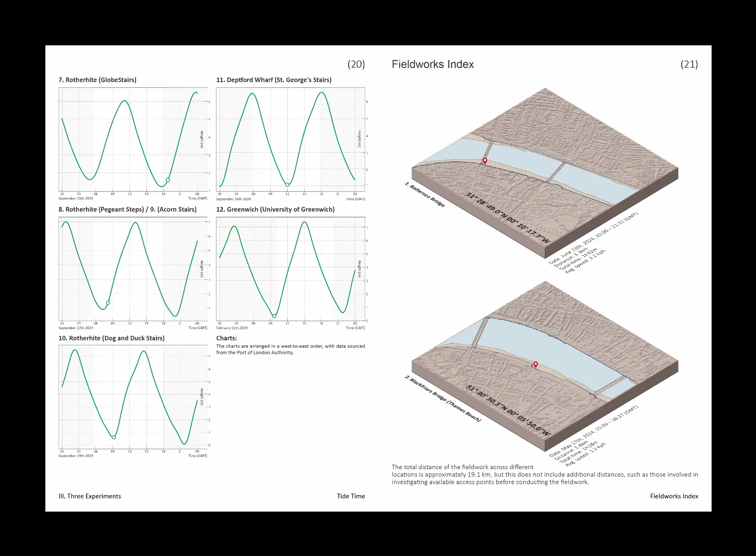Click the heading "11. Deptford Wharf (St. George's Stairs)"
The image size is (756, 556).
pos(274,80)
